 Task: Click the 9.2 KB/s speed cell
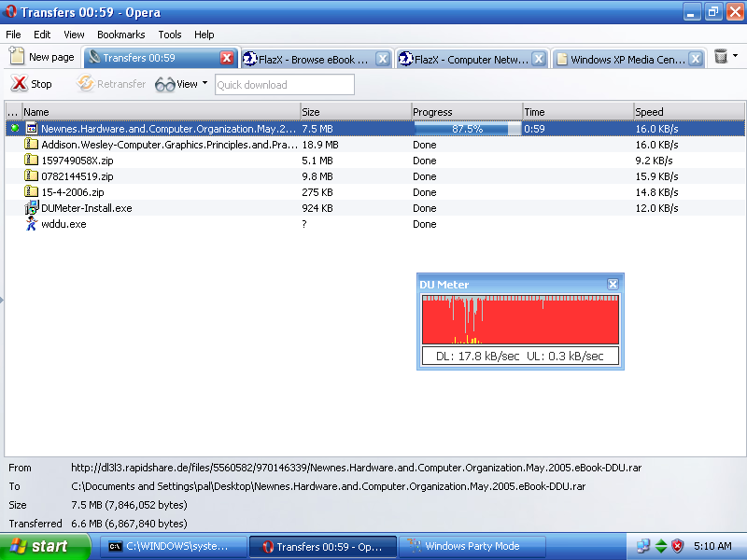[x=654, y=161]
